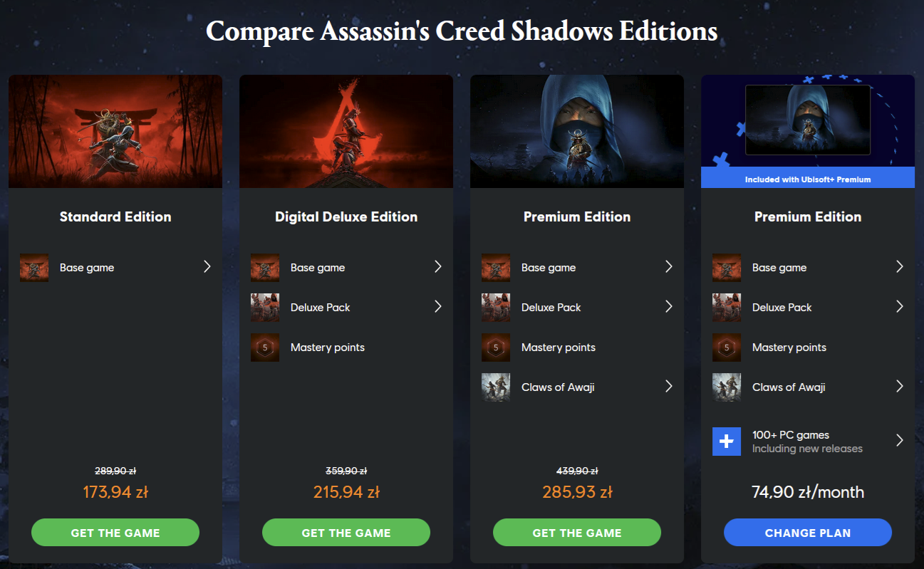This screenshot has height=569, width=924.
Task: Click Deluxe Pack icon in Digital Deluxe Edition
Action: [265, 308]
